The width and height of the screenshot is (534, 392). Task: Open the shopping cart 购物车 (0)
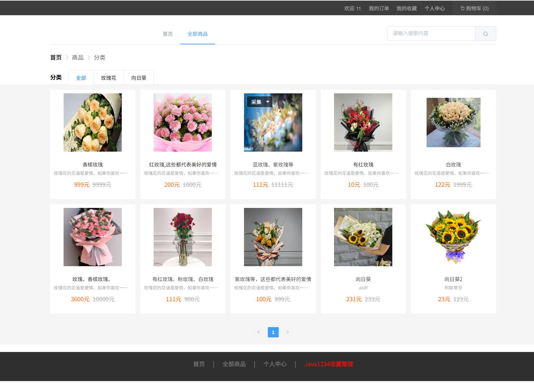(x=474, y=8)
